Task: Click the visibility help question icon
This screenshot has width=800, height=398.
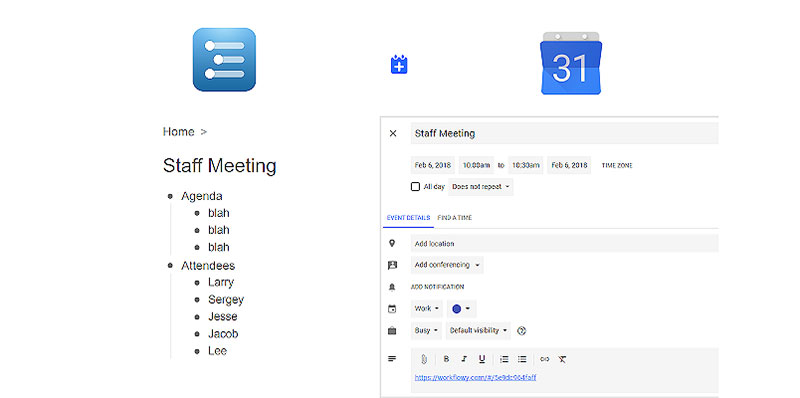Action: (521, 331)
